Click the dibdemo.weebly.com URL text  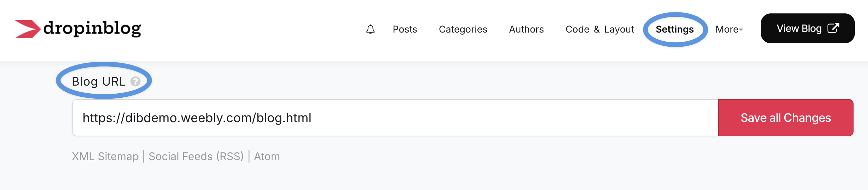click(197, 118)
